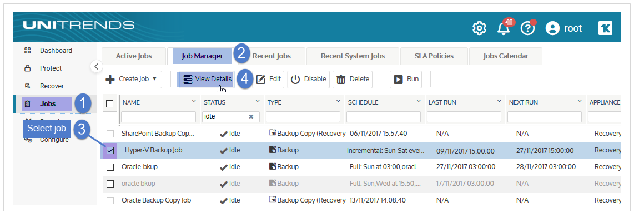Click the Dashboard icon in the sidebar
The width and height of the screenshot is (644, 222).
tap(28, 51)
